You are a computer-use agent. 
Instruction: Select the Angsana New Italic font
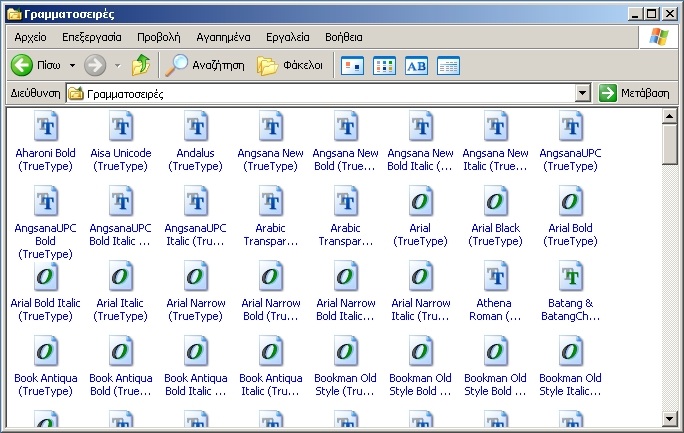tap(495, 142)
